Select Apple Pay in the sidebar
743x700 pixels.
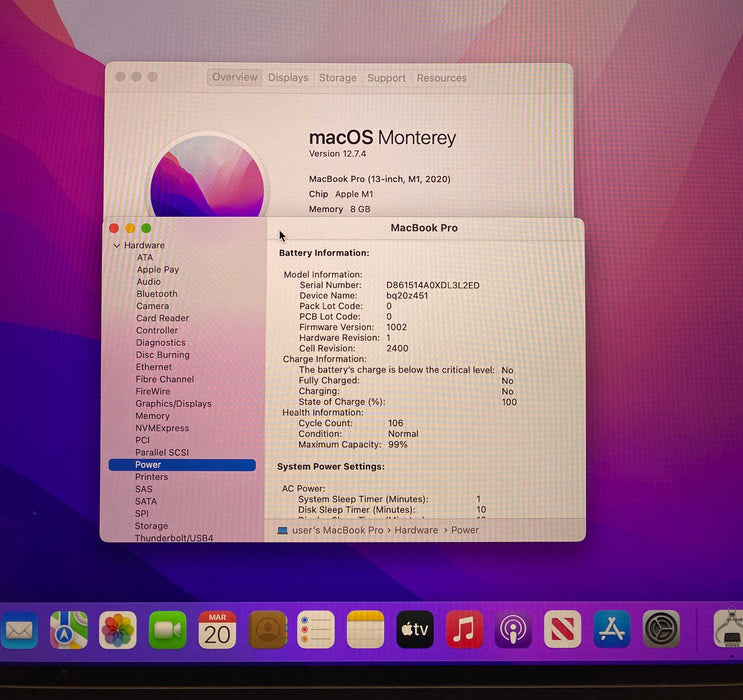click(x=158, y=270)
